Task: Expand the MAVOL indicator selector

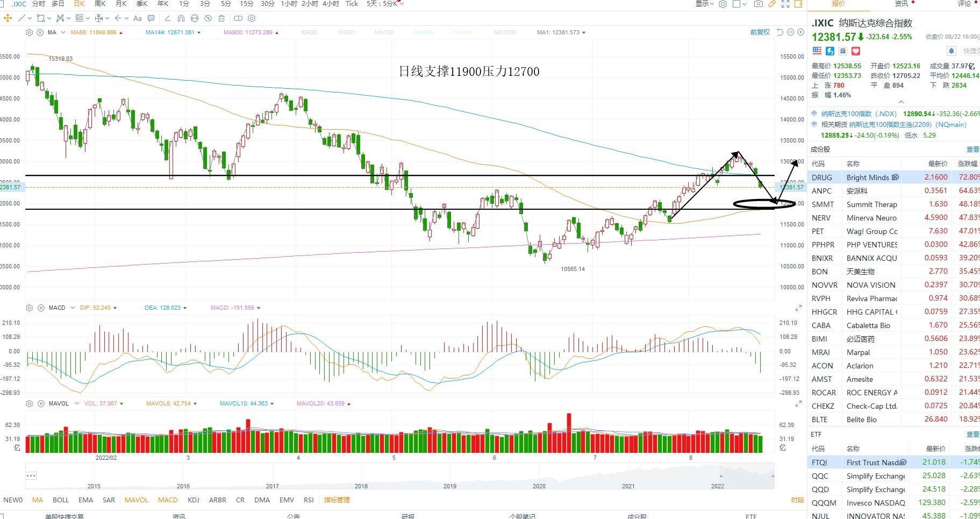Action: click(x=77, y=403)
